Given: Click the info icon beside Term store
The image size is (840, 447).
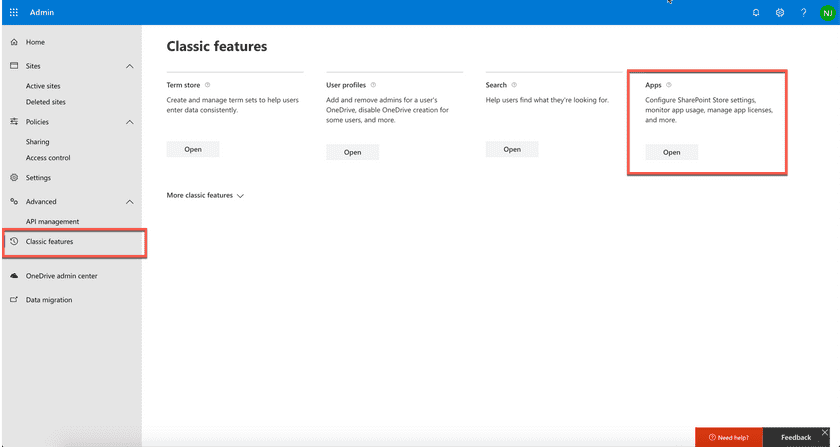Looking at the screenshot, I should (207, 85).
